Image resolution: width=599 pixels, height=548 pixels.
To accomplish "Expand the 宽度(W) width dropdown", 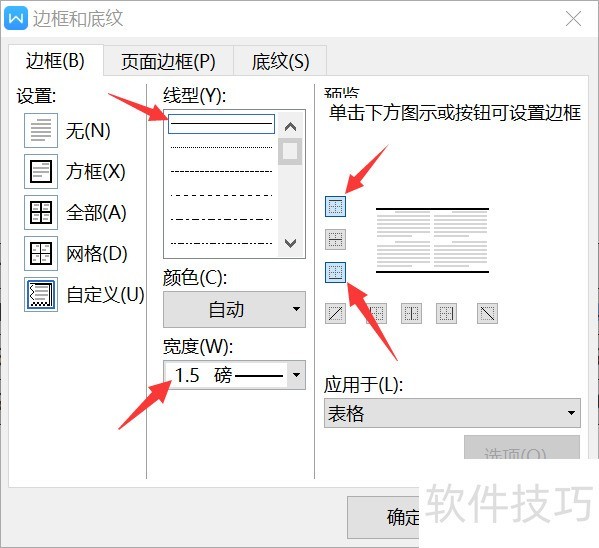I will tap(296, 375).
